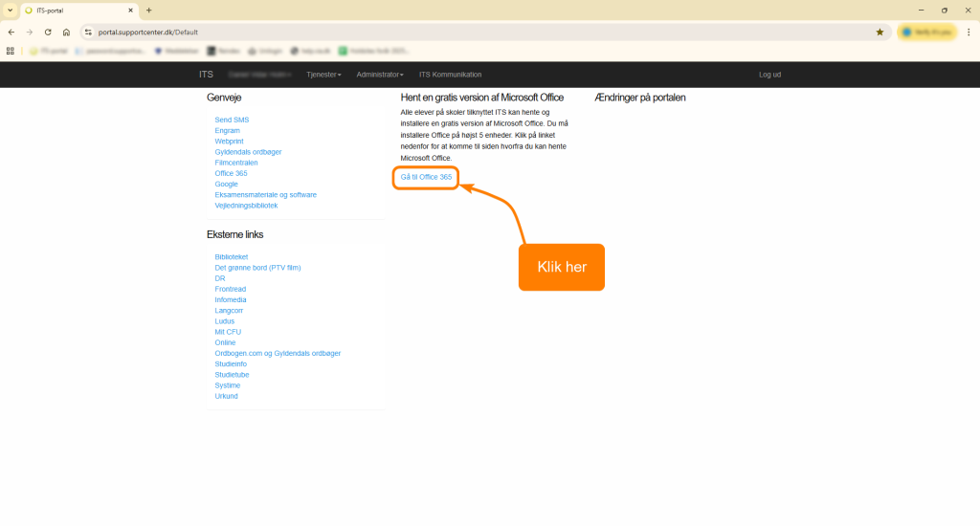Click Log ud in the navbar
Viewport: 980px width, 526px height.
[x=769, y=75]
